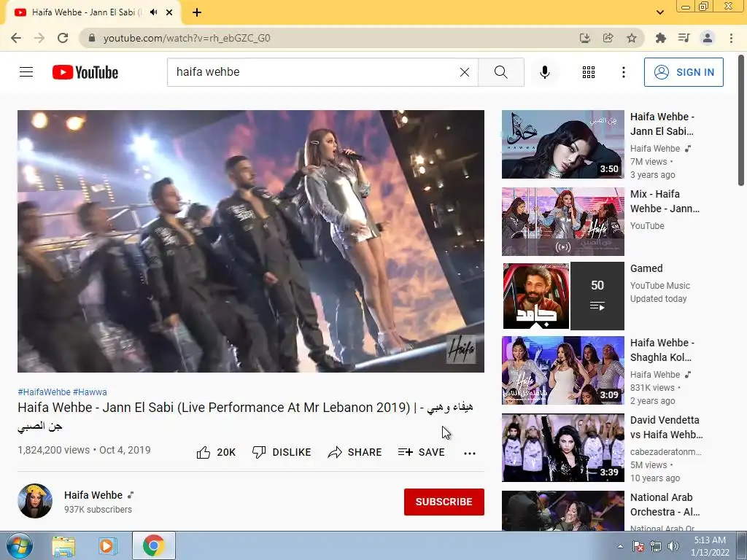Click the magnifier search button
747x560 pixels.
500,72
